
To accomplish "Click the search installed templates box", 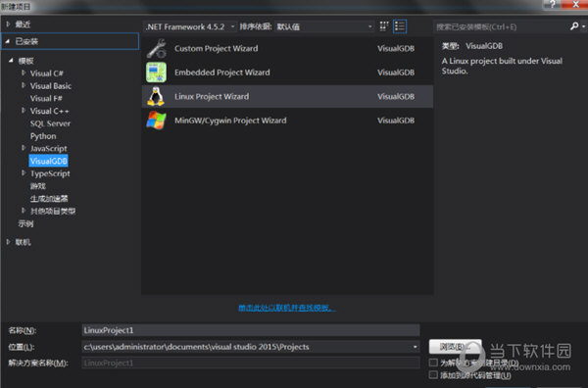I will pos(502,26).
